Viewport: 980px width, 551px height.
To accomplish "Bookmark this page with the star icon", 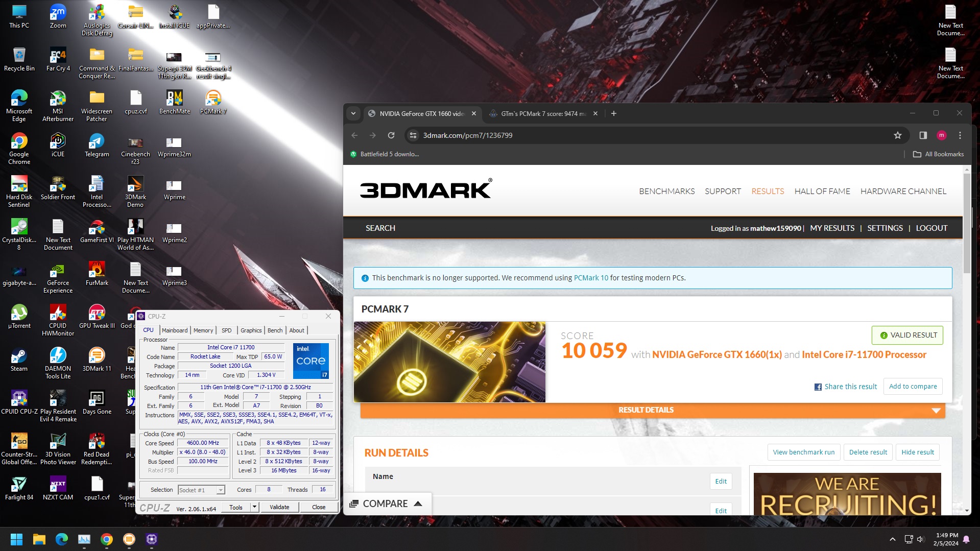I will [x=897, y=135].
